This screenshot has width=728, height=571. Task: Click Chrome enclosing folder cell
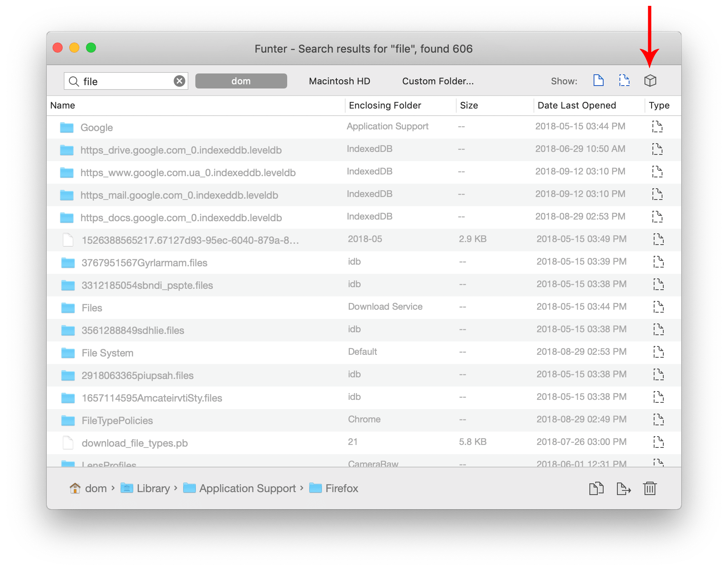(x=364, y=419)
